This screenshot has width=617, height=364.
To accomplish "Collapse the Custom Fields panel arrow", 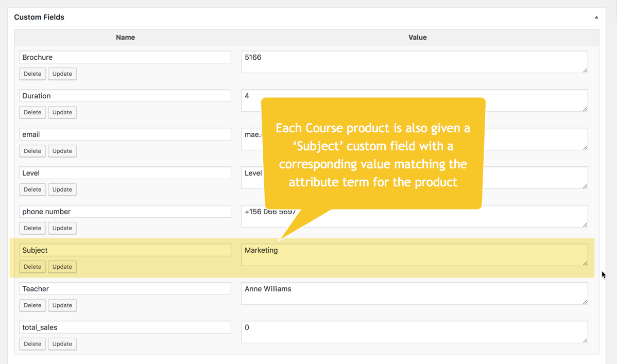I will pos(596,18).
